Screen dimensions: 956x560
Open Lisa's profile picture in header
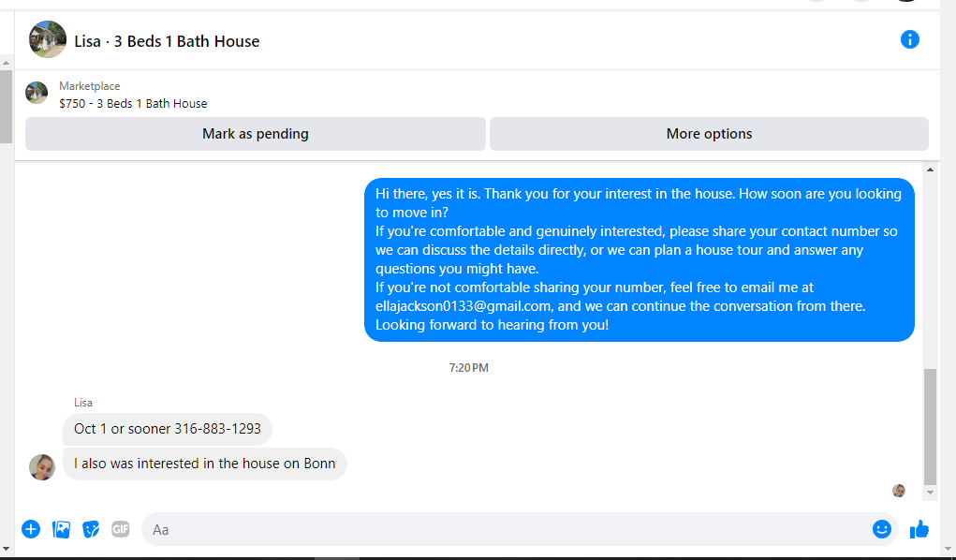click(x=48, y=39)
